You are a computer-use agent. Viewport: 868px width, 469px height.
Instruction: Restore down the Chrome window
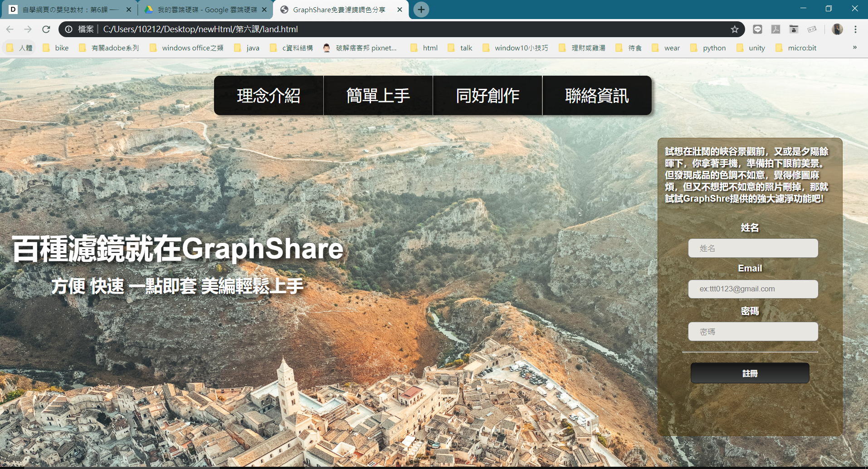click(829, 8)
